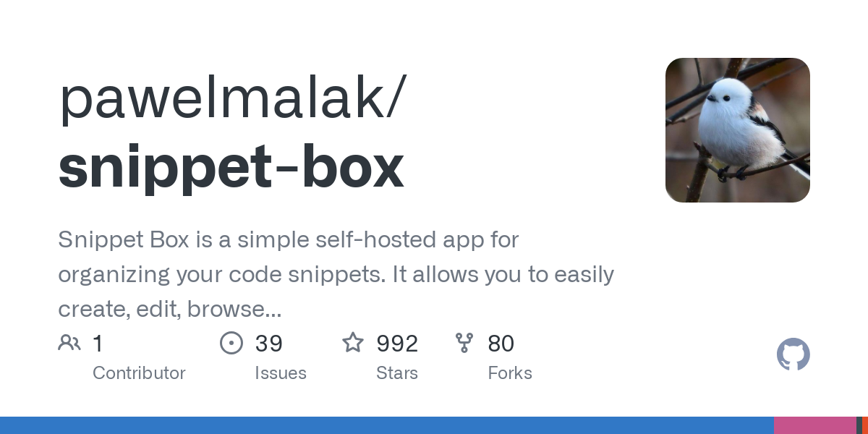Viewport: 868px width, 434px height.
Task: Click the orange language bar segment
Action: click(865, 425)
